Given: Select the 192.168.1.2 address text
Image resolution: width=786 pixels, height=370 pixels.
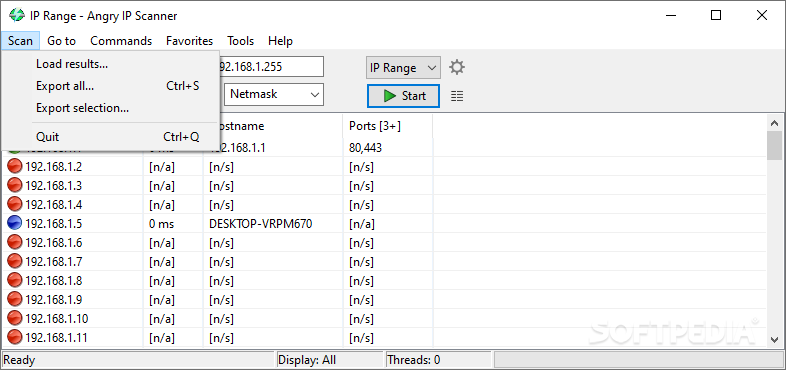Looking at the screenshot, I should tap(53, 167).
